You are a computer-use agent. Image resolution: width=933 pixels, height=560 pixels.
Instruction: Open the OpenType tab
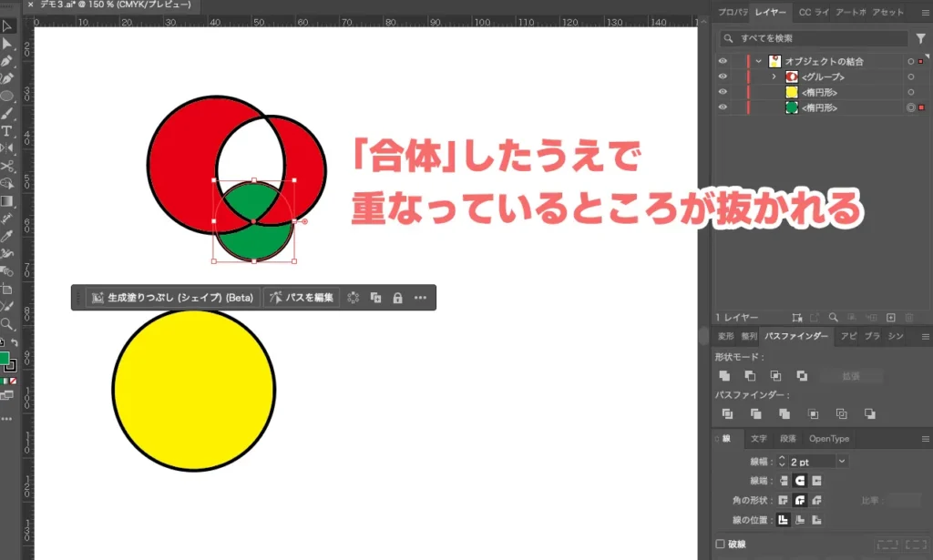click(829, 440)
